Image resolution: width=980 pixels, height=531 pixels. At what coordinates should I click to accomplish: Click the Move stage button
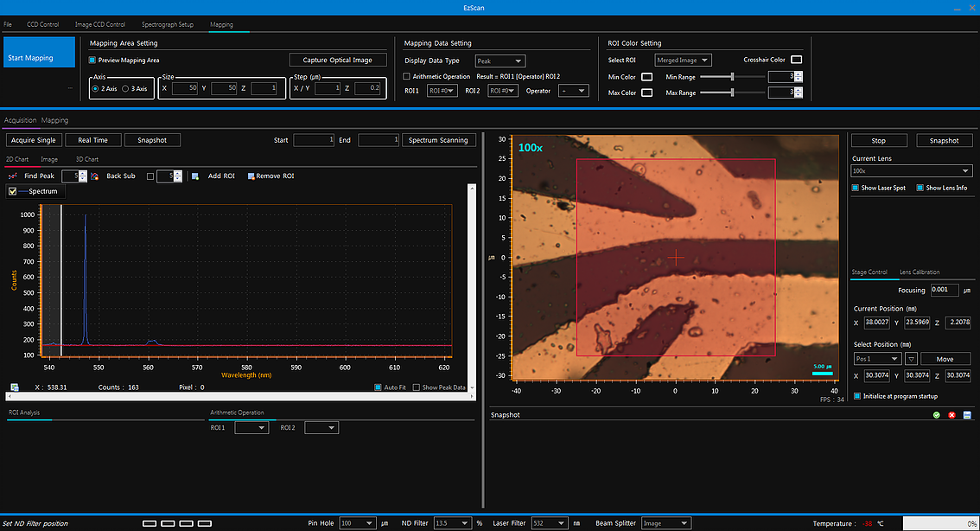(945, 359)
